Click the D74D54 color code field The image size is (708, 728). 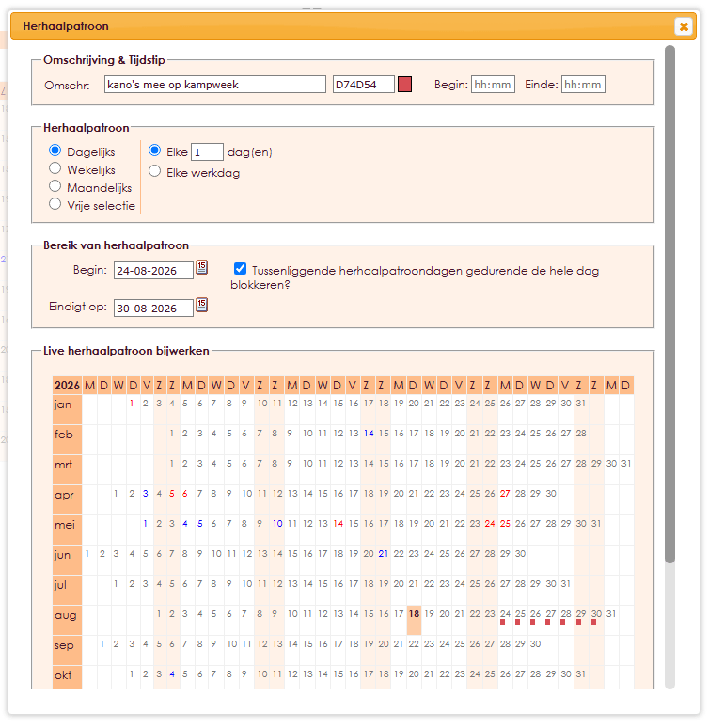point(364,85)
